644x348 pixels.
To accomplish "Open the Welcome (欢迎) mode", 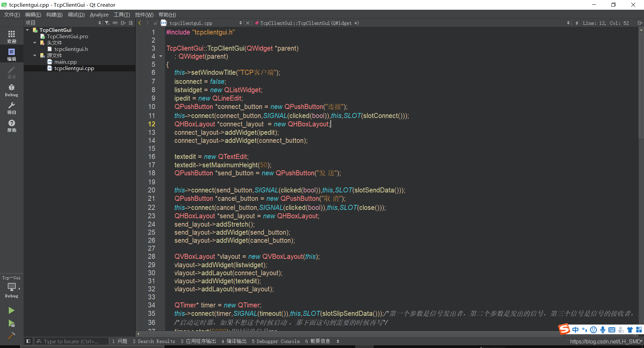I will [x=11, y=37].
